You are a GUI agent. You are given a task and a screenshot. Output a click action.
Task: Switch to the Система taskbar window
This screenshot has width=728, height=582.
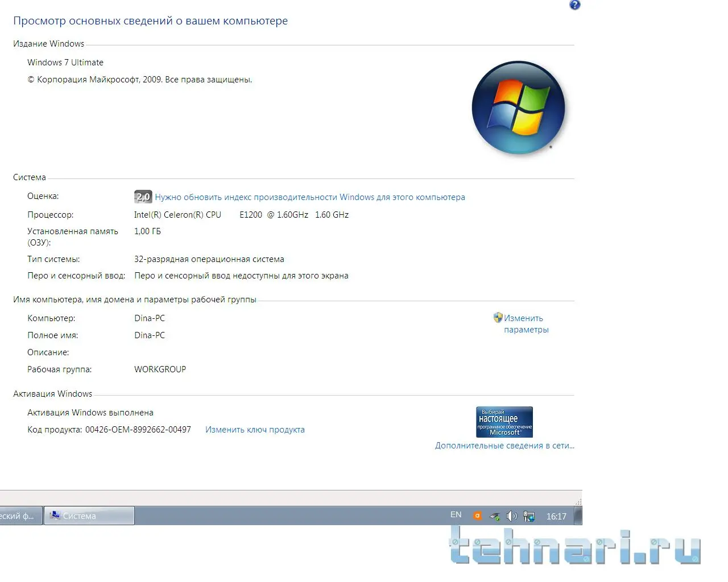pyautogui.click(x=89, y=516)
